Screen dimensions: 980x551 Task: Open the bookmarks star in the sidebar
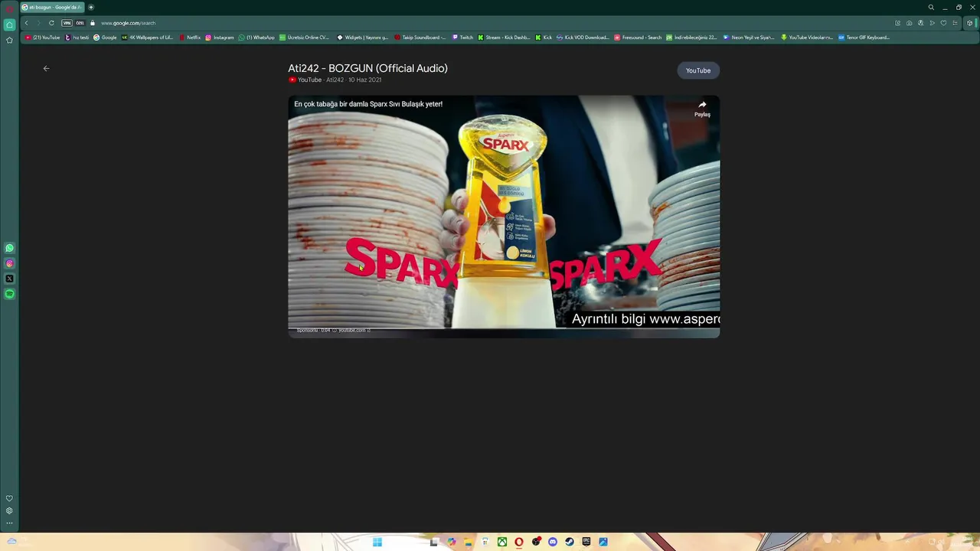(9, 40)
